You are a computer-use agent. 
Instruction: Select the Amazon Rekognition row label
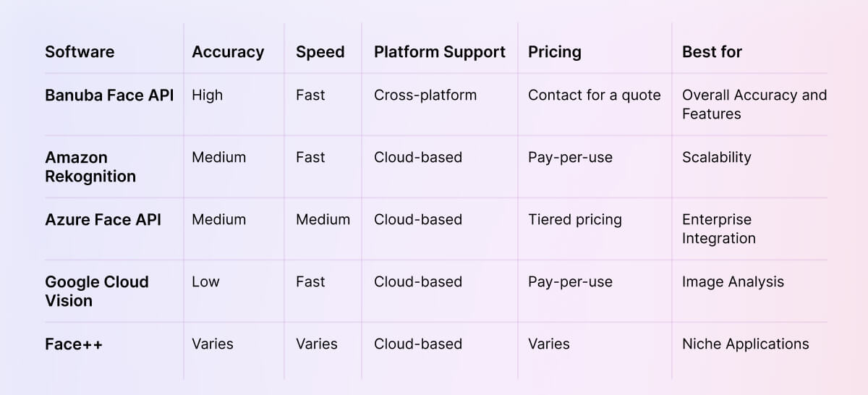(90, 166)
